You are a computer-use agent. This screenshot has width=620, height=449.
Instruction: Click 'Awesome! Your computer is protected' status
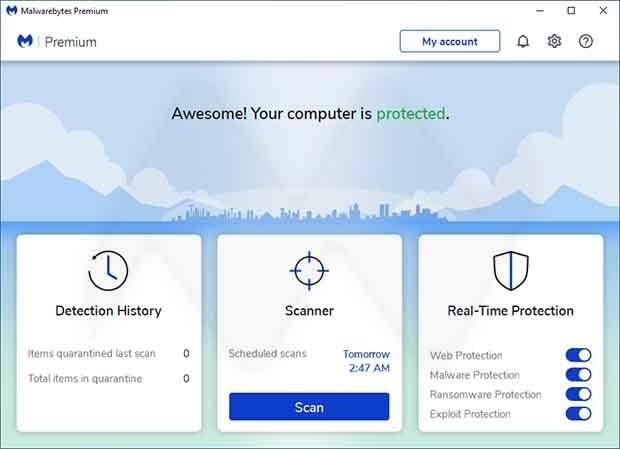310,114
